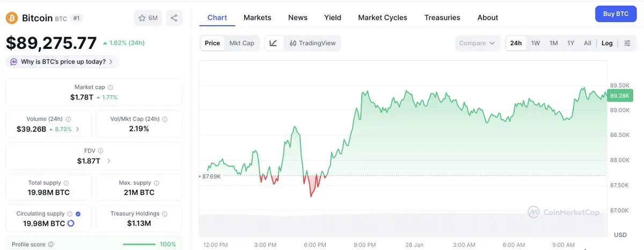Click info icon beside Market cap
This screenshot has width=644, height=250.
111,87
